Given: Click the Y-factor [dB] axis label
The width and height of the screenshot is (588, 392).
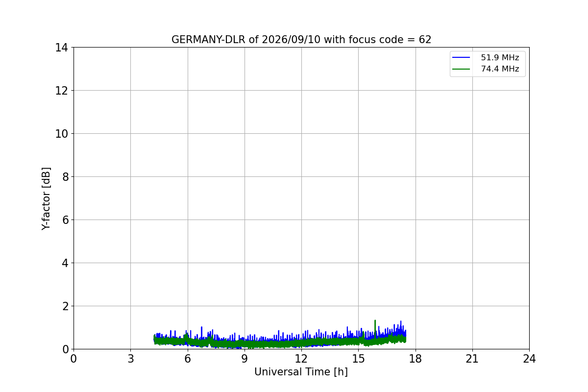Looking at the screenshot, I should pyautogui.click(x=46, y=198).
